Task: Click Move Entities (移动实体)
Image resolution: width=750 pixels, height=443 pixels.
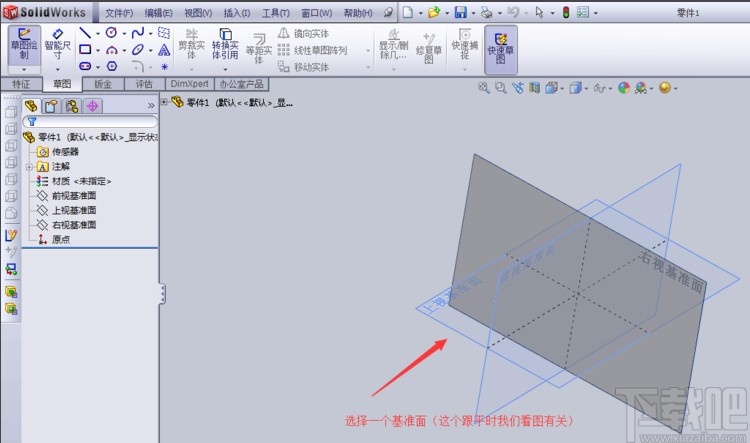Action: tap(303, 67)
